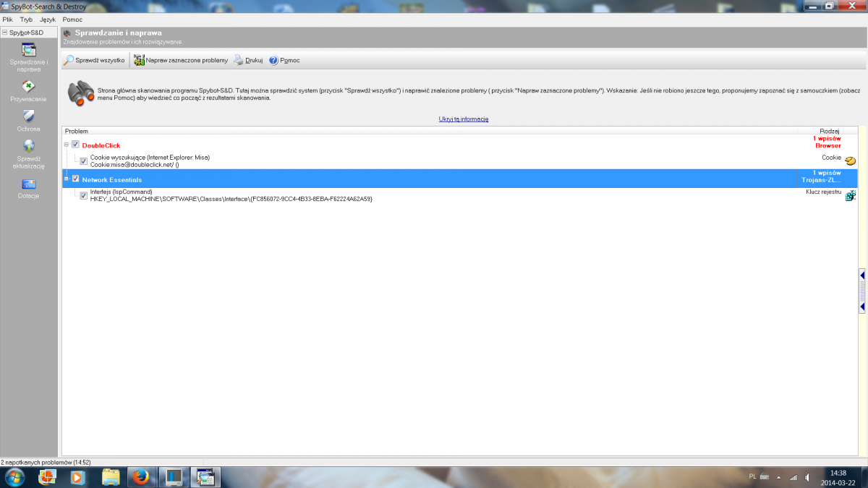Click the Trojans-ZL... type cell

coord(821,180)
